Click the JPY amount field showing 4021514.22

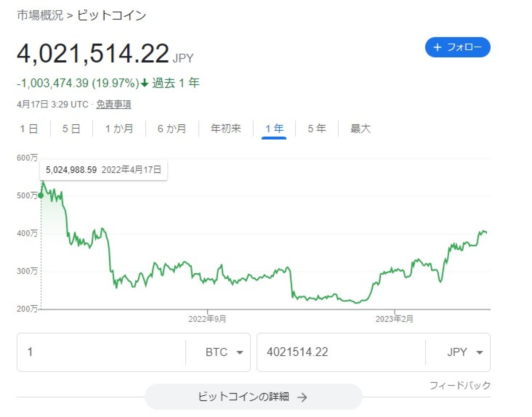coord(341,352)
